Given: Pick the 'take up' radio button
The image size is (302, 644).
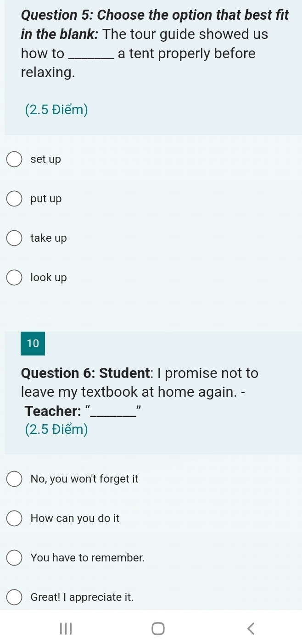Looking at the screenshot, I should point(14,239).
